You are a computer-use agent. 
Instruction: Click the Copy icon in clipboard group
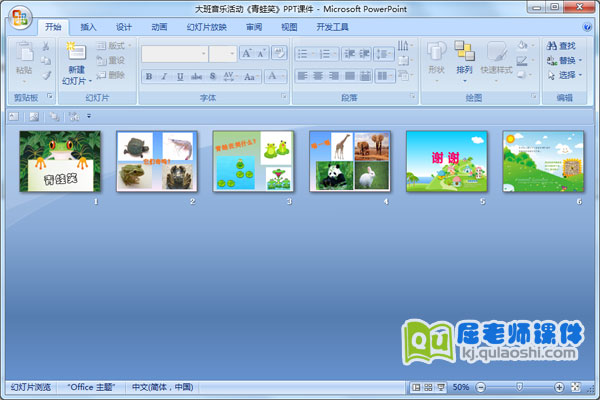tap(46, 60)
